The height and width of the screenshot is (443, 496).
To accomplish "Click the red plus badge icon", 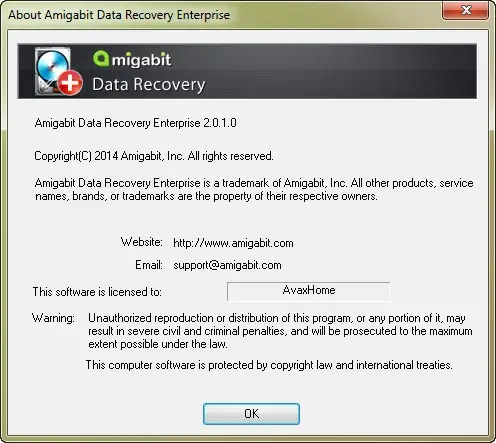I will pyautogui.click(x=70, y=83).
